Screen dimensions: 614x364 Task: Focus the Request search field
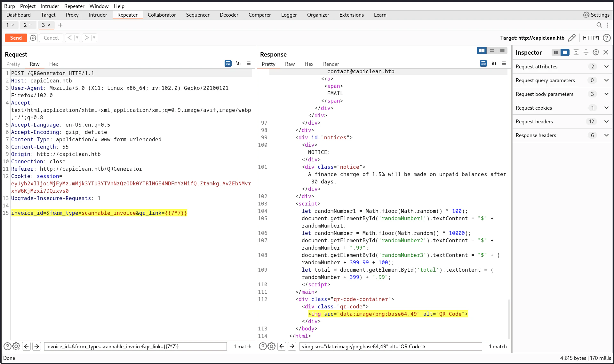point(135,346)
